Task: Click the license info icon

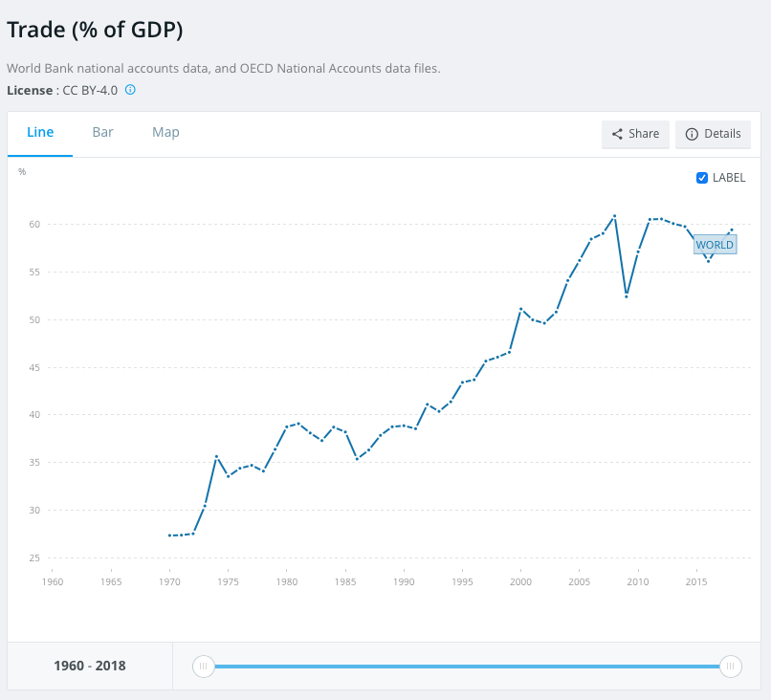Action: pos(130,90)
